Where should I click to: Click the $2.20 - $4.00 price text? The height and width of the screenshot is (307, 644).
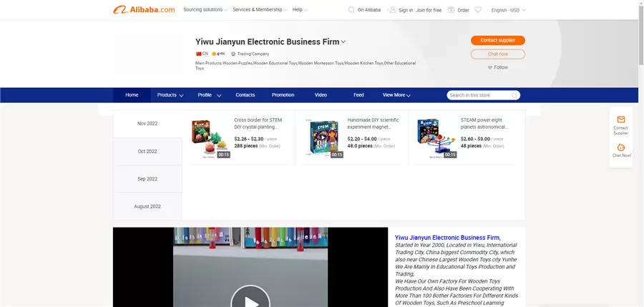click(362, 139)
